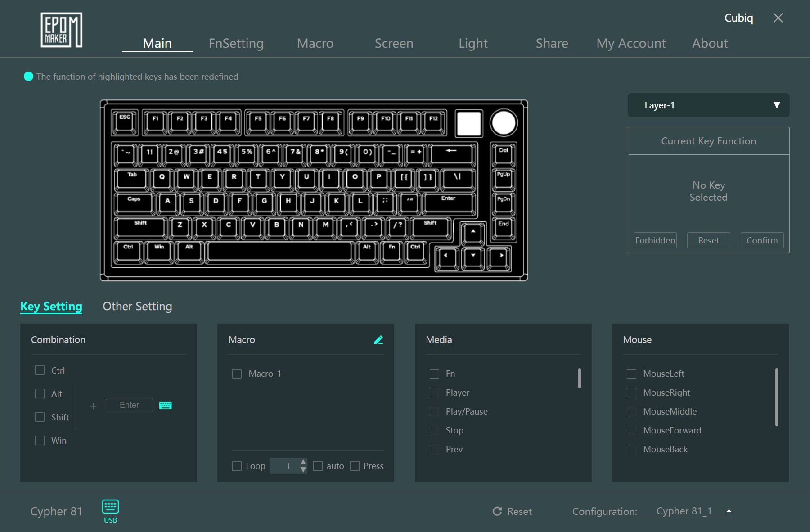Open the Configuration Cypher 81_1 dropdown
The image size is (810, 532).
click(684, 511)
